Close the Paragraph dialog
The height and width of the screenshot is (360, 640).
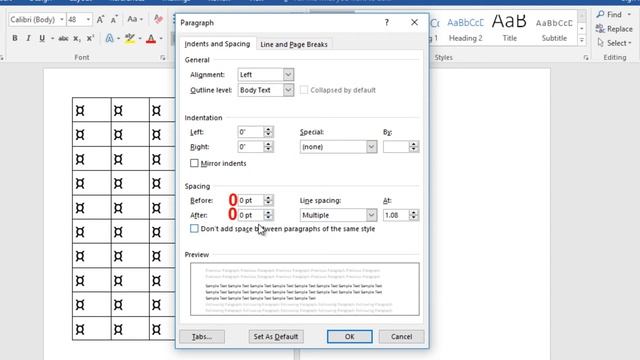414,22
